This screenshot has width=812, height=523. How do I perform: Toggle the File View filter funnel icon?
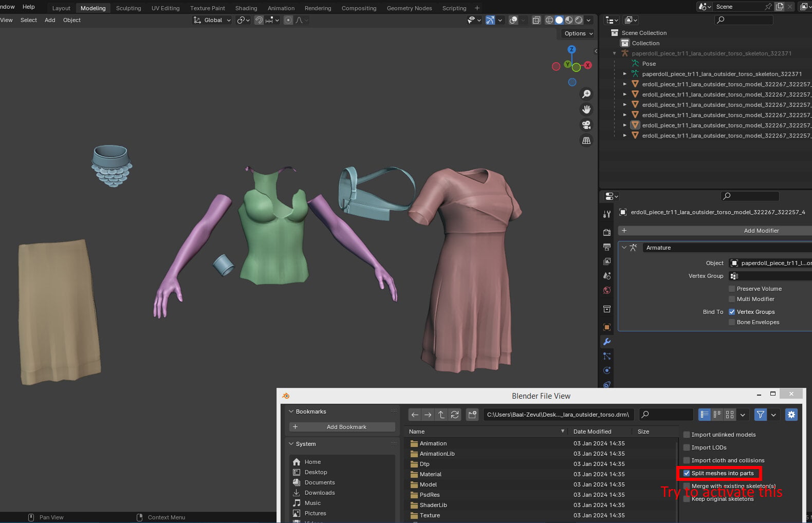[761, 415]
